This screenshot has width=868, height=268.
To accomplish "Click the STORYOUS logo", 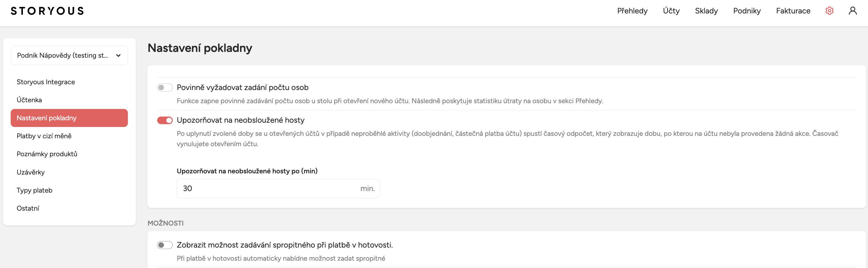I will point(47,11).
